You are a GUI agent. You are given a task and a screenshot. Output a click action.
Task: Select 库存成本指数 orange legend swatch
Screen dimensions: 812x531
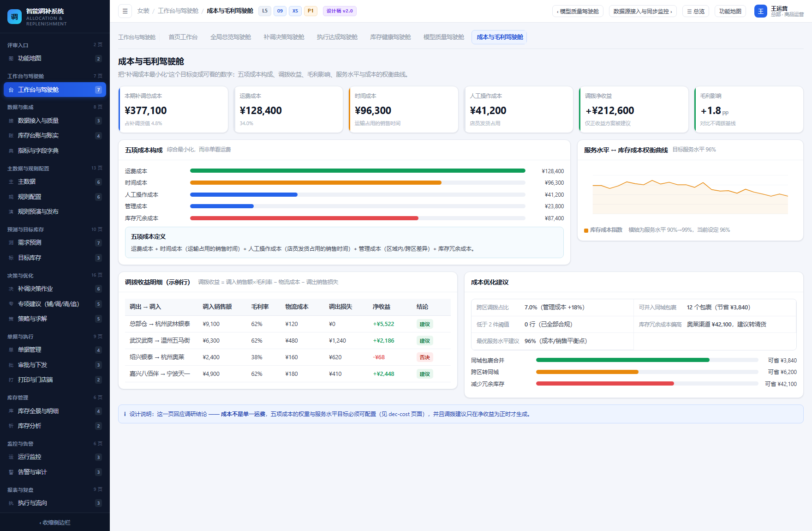pos(586,230)
